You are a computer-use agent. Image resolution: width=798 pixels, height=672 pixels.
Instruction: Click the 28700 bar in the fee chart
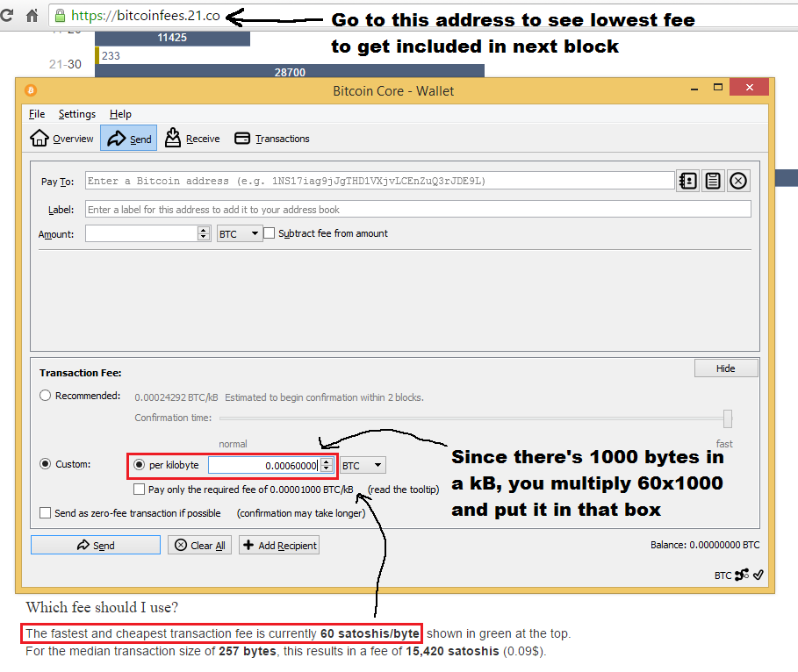coord(290,71)
